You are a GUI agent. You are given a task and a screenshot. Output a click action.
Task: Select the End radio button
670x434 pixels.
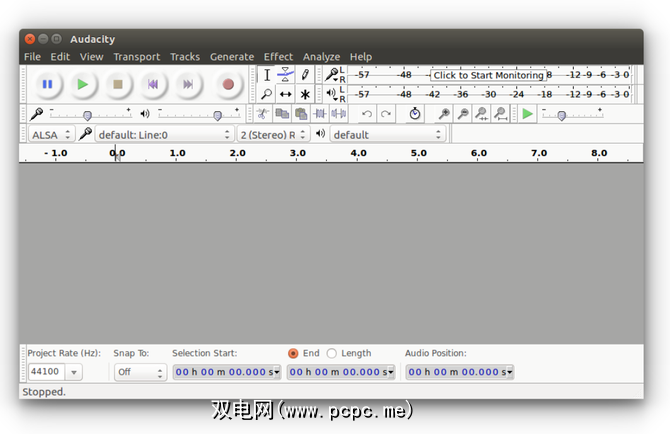[293, 353]
